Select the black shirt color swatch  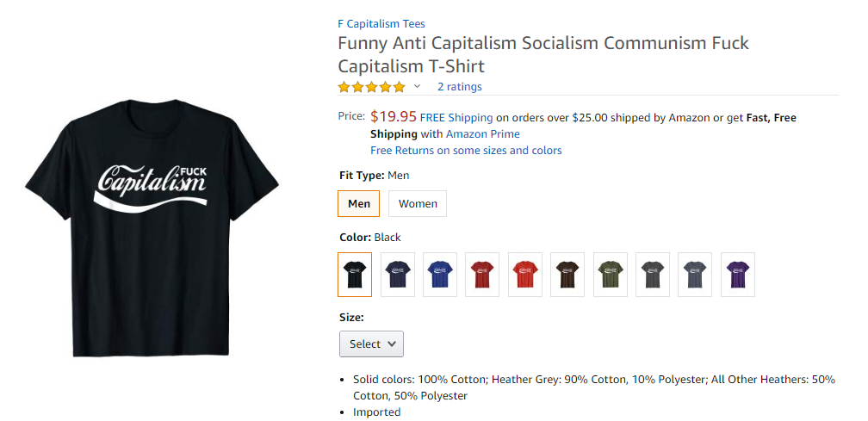pyautogui.click(x=355, y=275)
